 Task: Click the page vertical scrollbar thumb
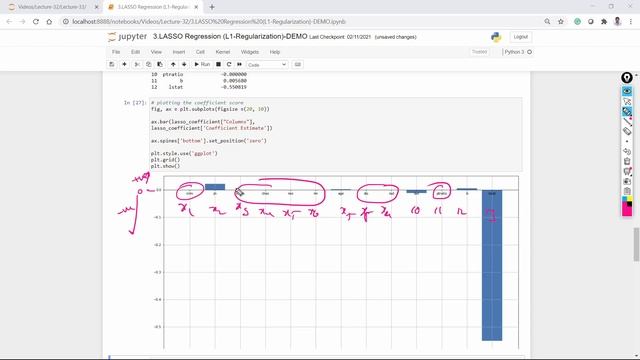tap(636, 244)
